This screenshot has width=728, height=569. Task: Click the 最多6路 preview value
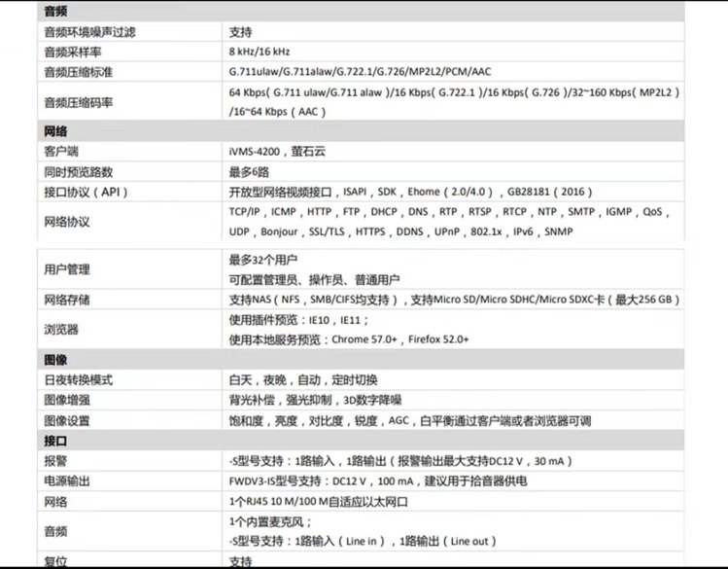pos(253,172)
